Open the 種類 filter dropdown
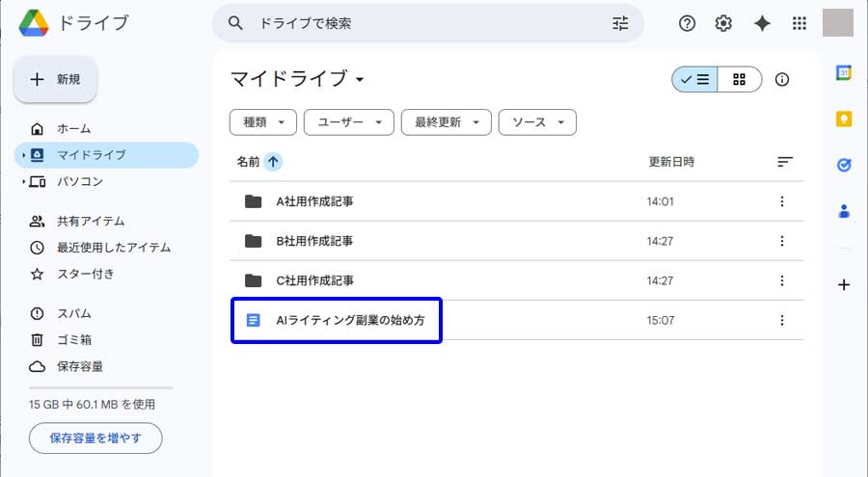This screenshot has width=868, height=477. 263,122
